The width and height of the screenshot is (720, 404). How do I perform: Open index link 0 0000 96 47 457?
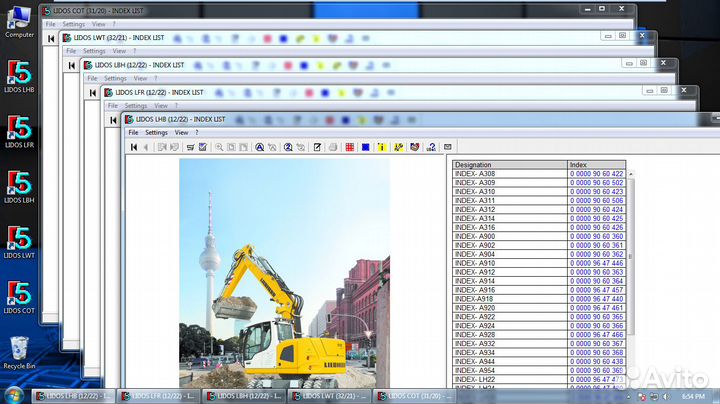[x=596, y=290]
